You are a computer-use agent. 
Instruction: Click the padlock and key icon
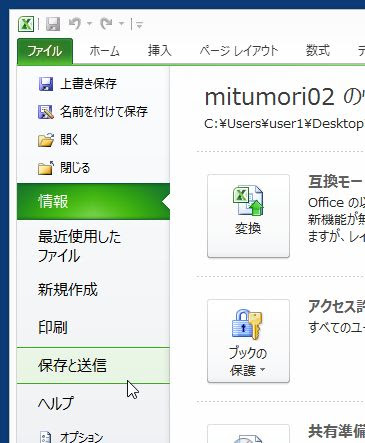click(x=247, y=325)
